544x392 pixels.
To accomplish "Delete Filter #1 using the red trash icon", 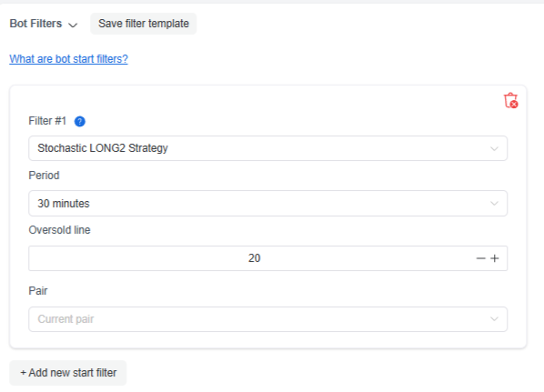I will click(x=510, y=101).
